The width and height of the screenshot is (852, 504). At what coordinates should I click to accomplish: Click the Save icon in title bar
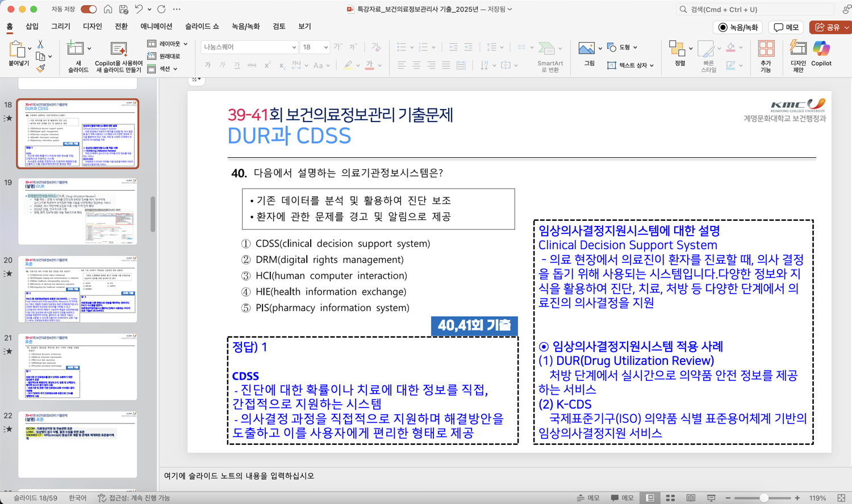pos(123,9)
